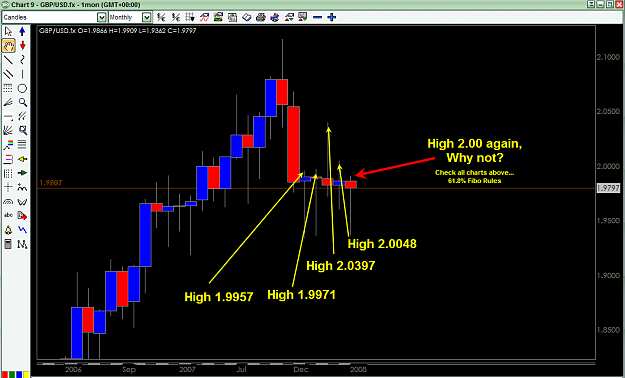625x378 pixels.
Task: Select the yellow left arrow tool
Action: [22, 159]
